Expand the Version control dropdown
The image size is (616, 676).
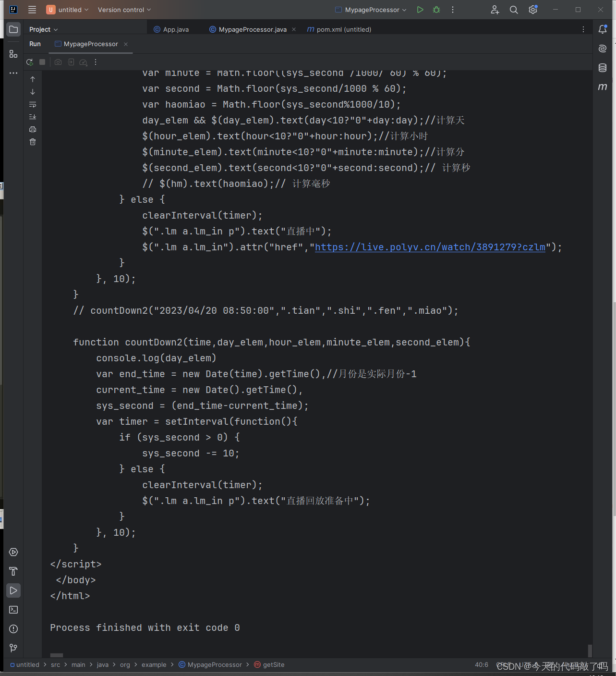tap(124, 10)
